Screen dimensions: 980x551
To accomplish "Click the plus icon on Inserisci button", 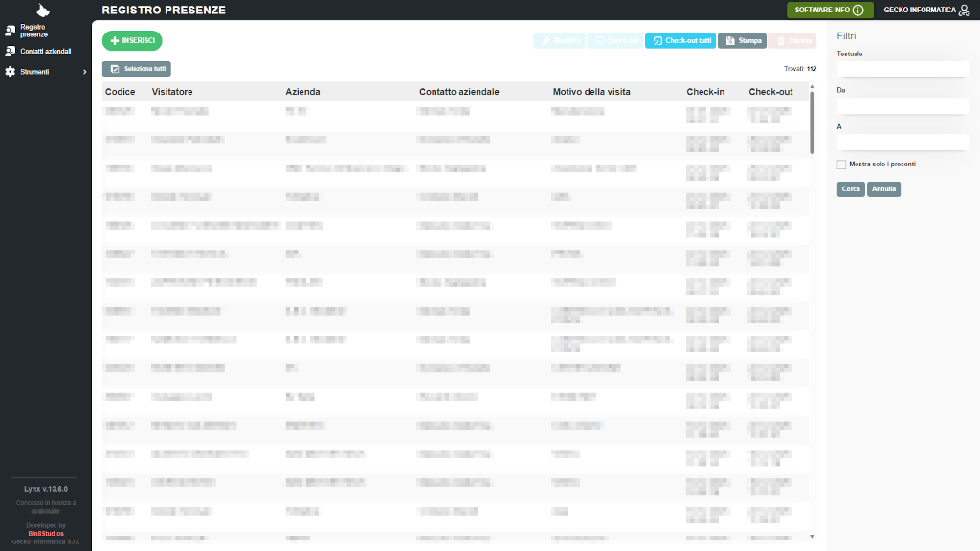I will (115, 41).
